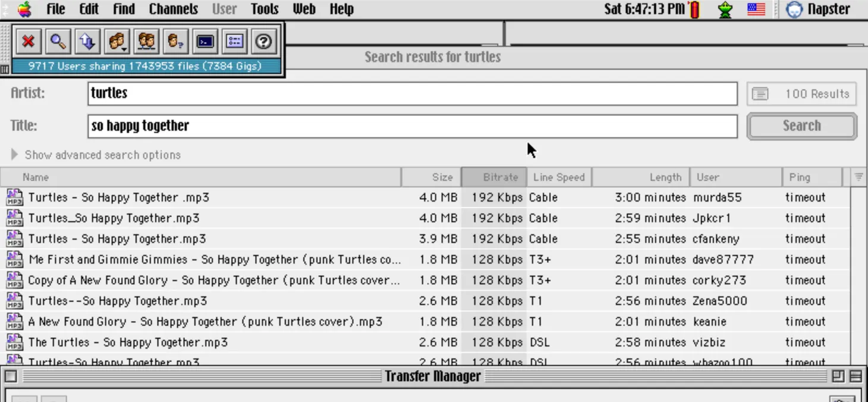
Task: Click the connected users network icon
Action: tap(146, 41)
